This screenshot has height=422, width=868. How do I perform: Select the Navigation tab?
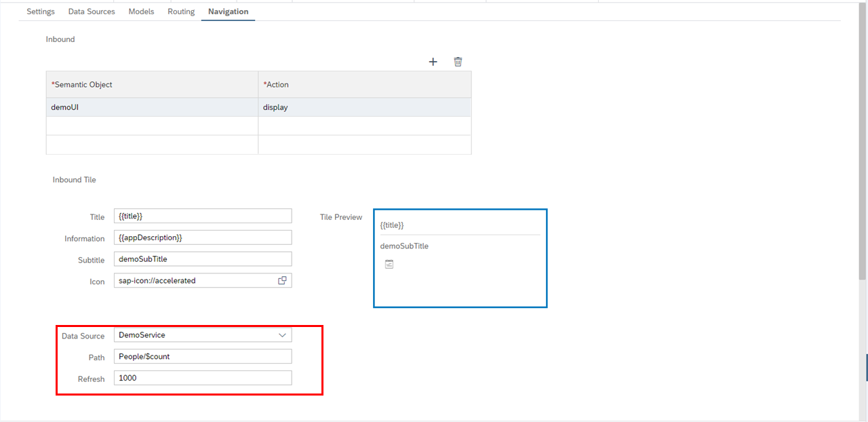tap(228, 12)
